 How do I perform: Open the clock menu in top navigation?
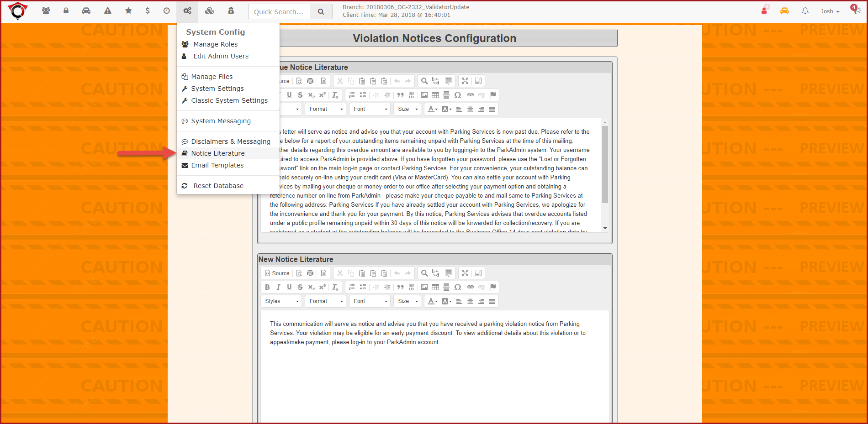(167, 11)
